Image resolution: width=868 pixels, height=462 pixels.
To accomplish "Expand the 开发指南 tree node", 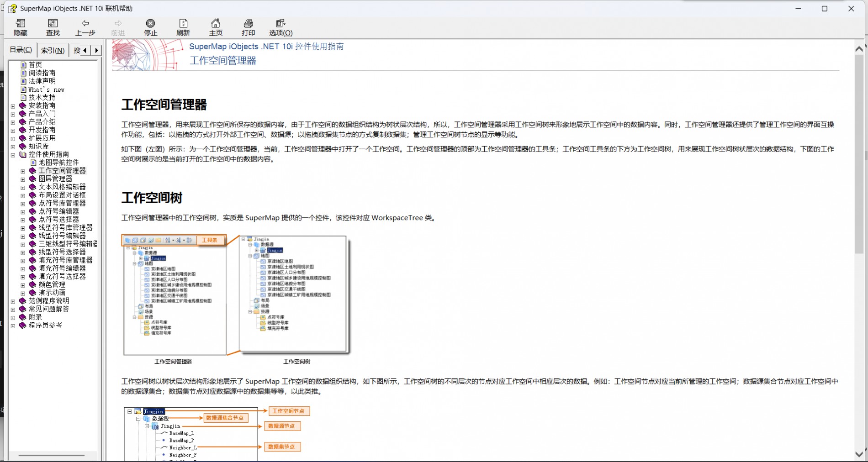I will 13,131.
